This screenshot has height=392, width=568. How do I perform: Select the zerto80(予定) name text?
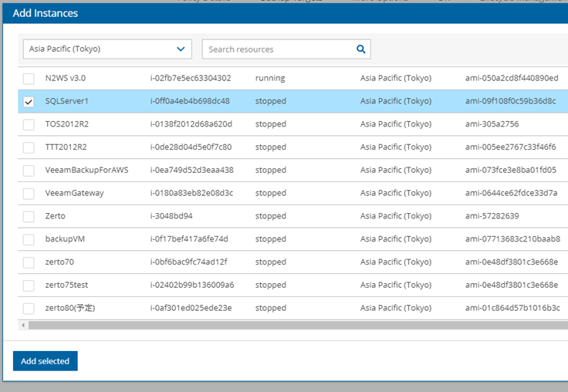(x=70, y=308)
